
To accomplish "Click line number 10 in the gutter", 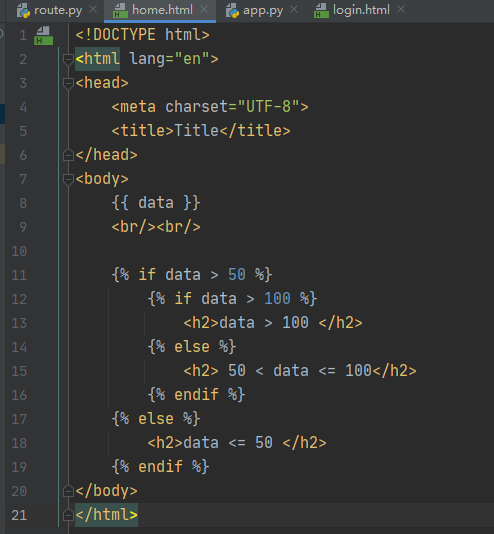I will click(19, 251).
